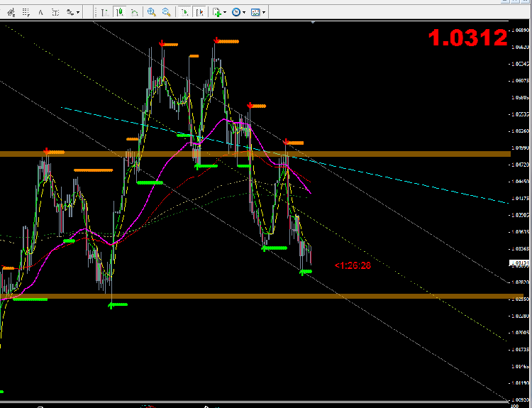Select the cyan descending trendline
The image size is (532, 408).
(x=284, y=155)
